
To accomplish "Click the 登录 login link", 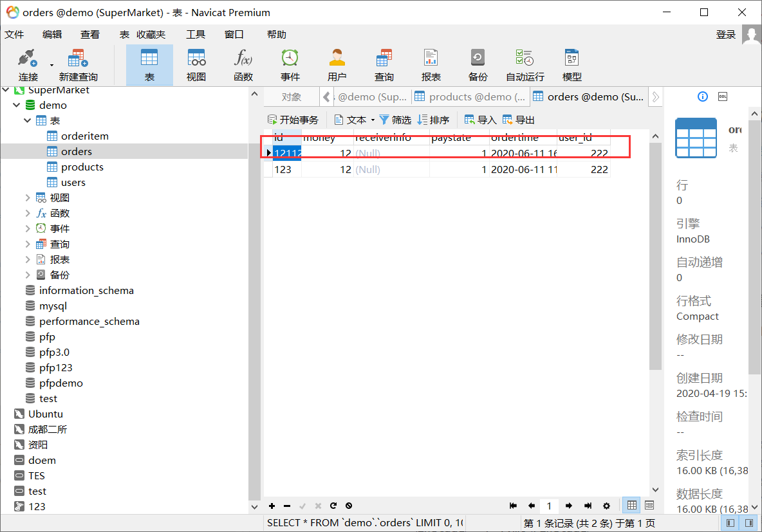I will [x=725, y=35].
